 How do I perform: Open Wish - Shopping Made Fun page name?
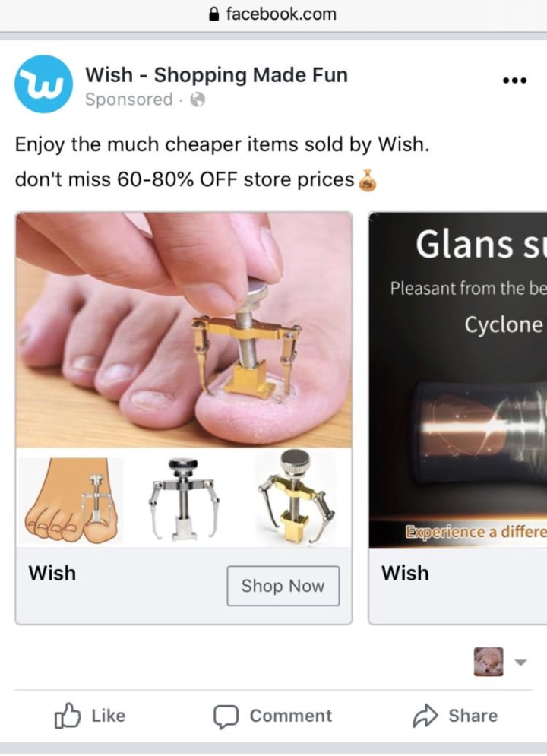point(217,74)
